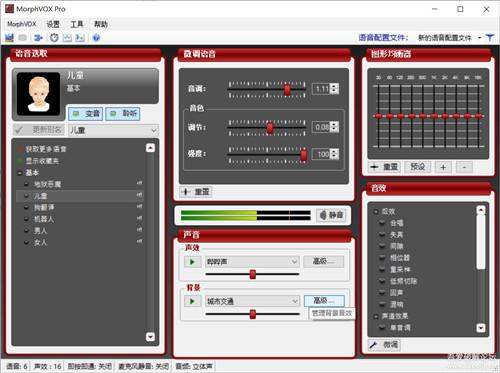
Task: Open equalizer 预设 presets
Action: 417,167
